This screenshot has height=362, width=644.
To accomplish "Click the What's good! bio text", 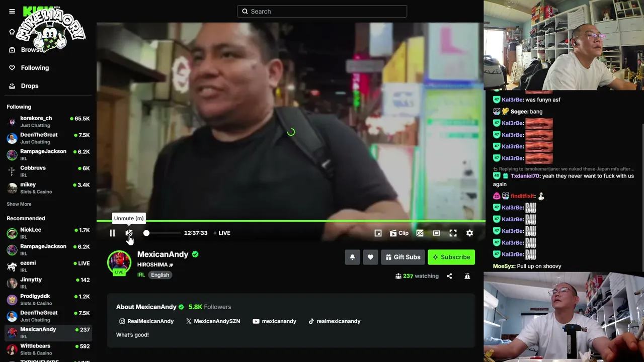I will pyautogui.click(x=132, y=335).
